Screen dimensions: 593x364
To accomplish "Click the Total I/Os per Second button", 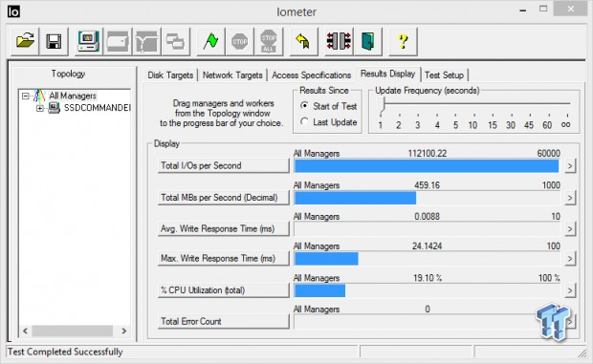I will click(x=223, y=166).
